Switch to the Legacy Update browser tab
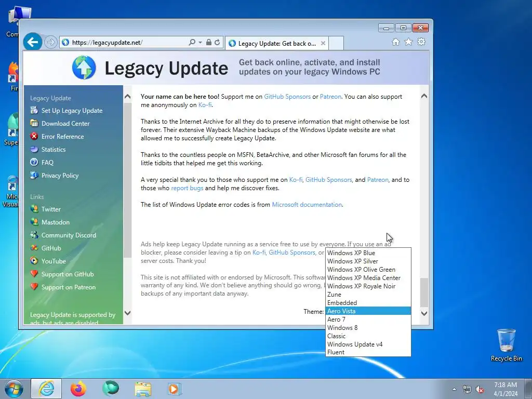532x399 pixels. (276, 43)
